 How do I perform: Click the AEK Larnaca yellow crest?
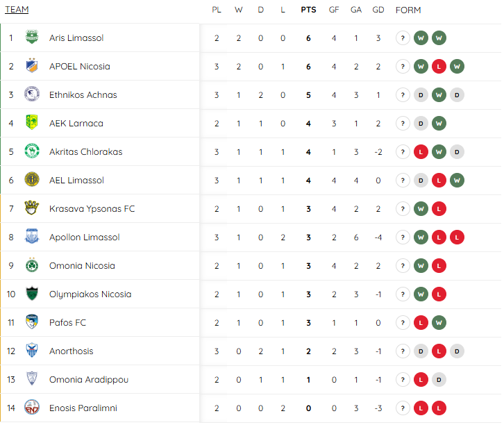32,122
